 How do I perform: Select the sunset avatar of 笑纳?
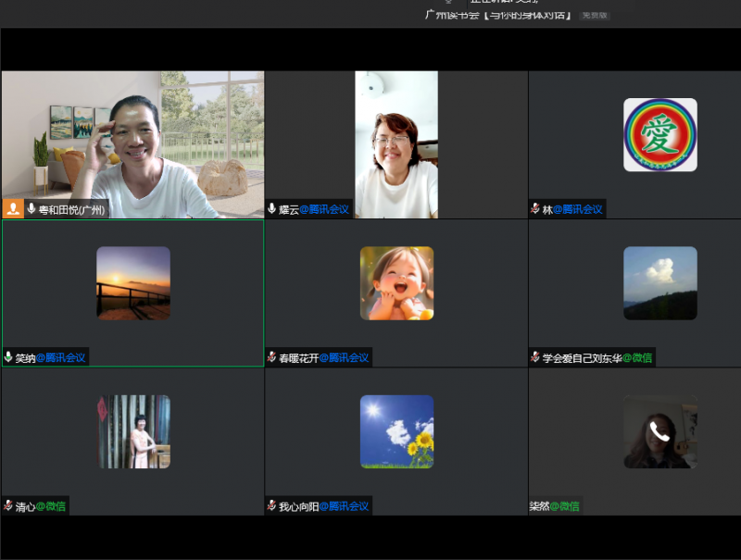pos(133,283)
